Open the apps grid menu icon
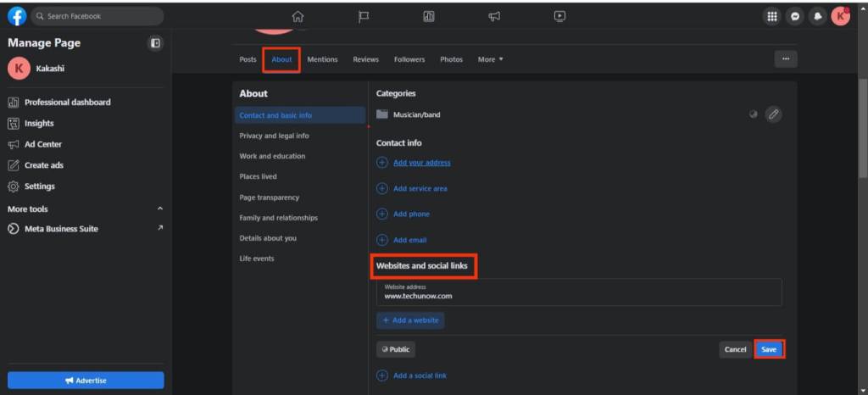The image size is (868, 395). pyautogui.click(x=771, y=17)
